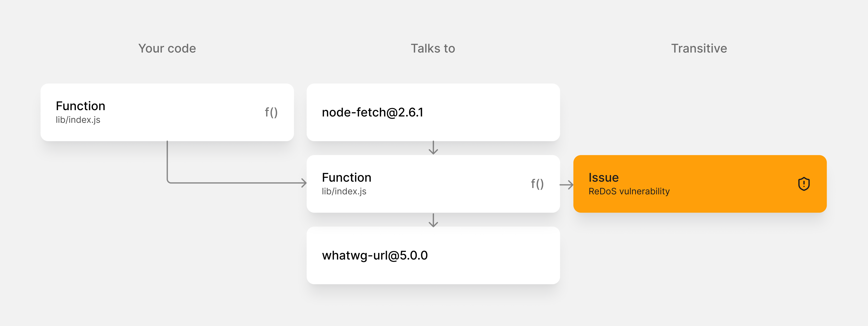Select the Your code column header
868x326 pixels.
coord(167,48)
